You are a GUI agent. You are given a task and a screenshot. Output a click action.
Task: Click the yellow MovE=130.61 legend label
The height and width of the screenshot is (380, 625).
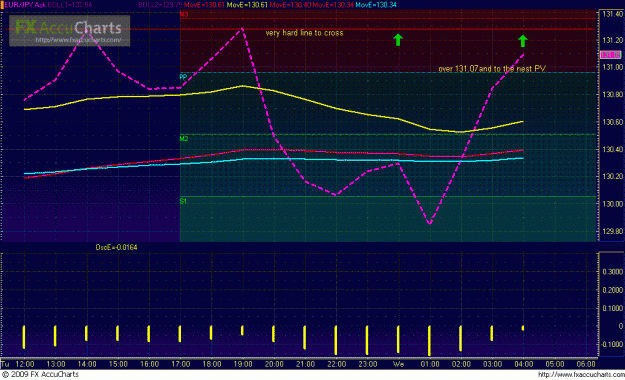(x=247, y=5)
